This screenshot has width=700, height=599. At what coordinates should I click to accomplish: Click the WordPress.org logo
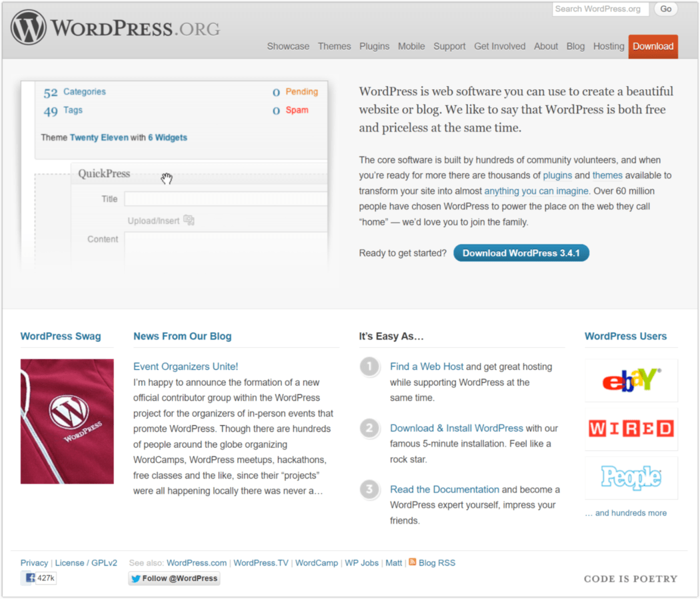coord(113,27)
